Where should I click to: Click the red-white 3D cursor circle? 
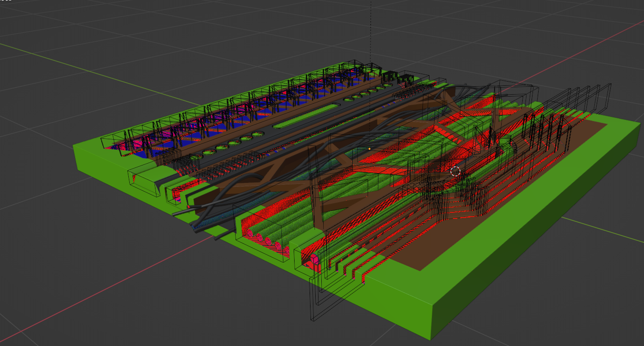455,171
